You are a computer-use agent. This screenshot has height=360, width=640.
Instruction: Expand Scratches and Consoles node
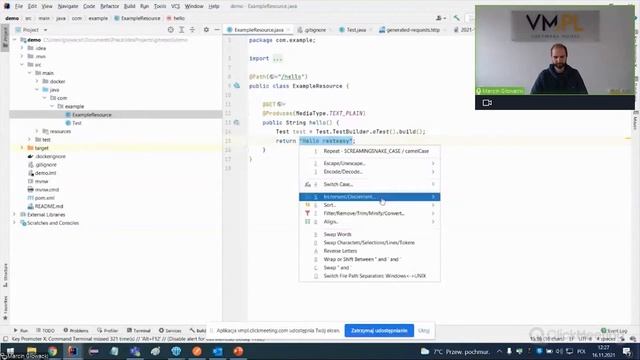tap(15, 223)
